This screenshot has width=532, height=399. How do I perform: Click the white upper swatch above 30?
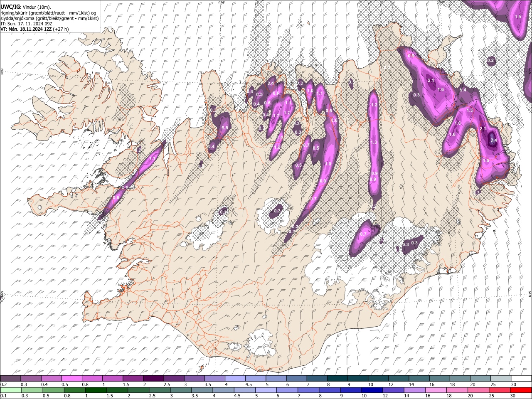pyautogui.click(x=521, y=379)
